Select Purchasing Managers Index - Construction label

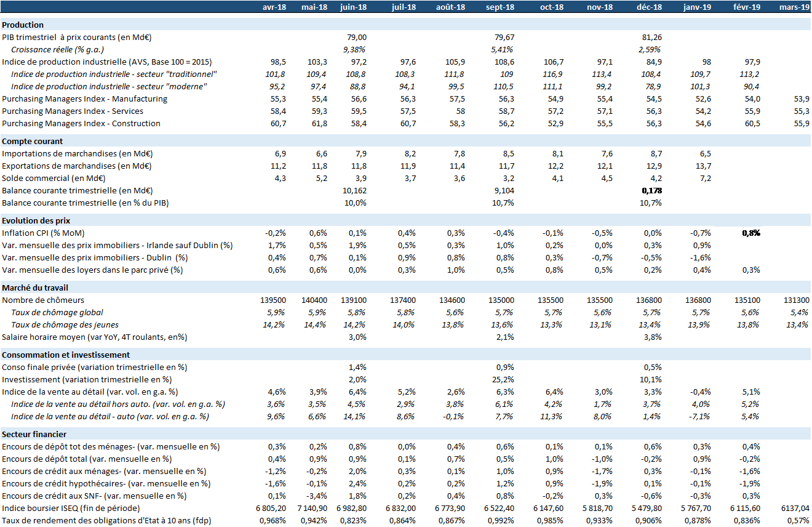pyautogui.click(x=81, y=123)
